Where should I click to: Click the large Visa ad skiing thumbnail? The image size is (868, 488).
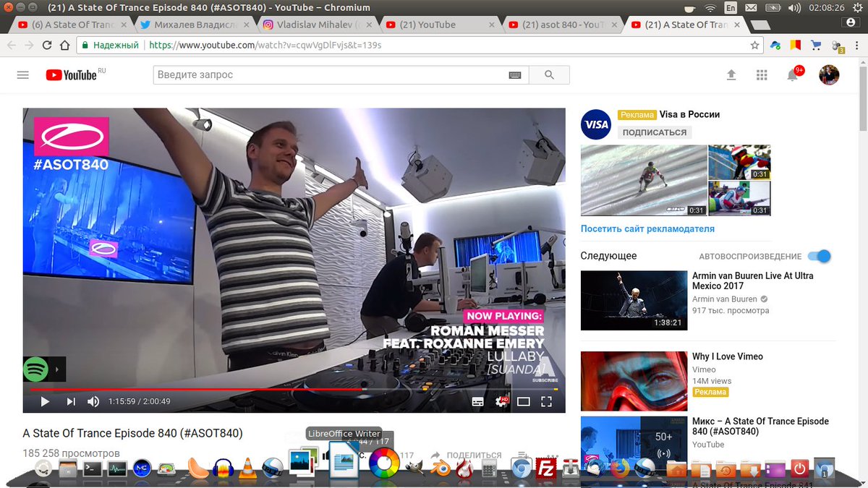tap(644, 180)
